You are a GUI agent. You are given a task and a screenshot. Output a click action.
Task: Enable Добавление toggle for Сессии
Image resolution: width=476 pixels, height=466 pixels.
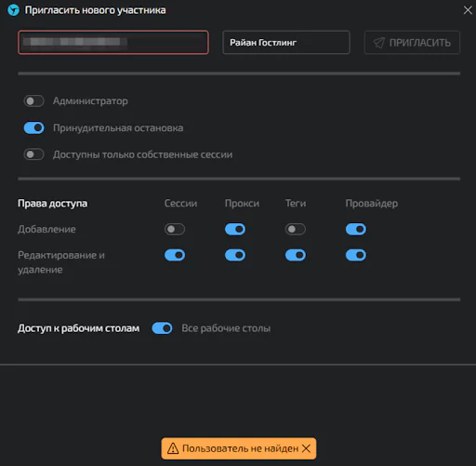[x=175, y=229]
